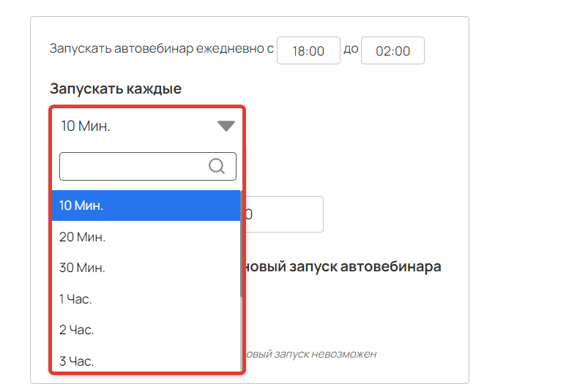The width and height of the screenshot is (588, 392).
Task: Click the magnifier search icon
Action: [217, 166]
